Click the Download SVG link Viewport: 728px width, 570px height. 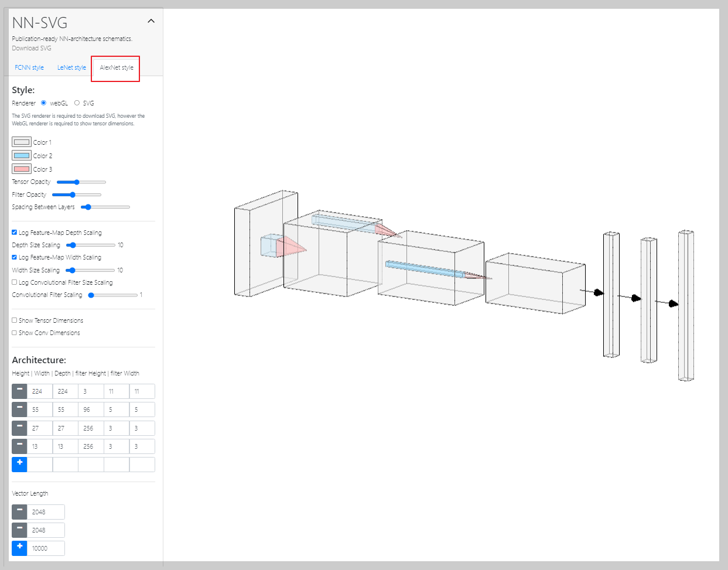pyautogui.click(x=32, y=48)
